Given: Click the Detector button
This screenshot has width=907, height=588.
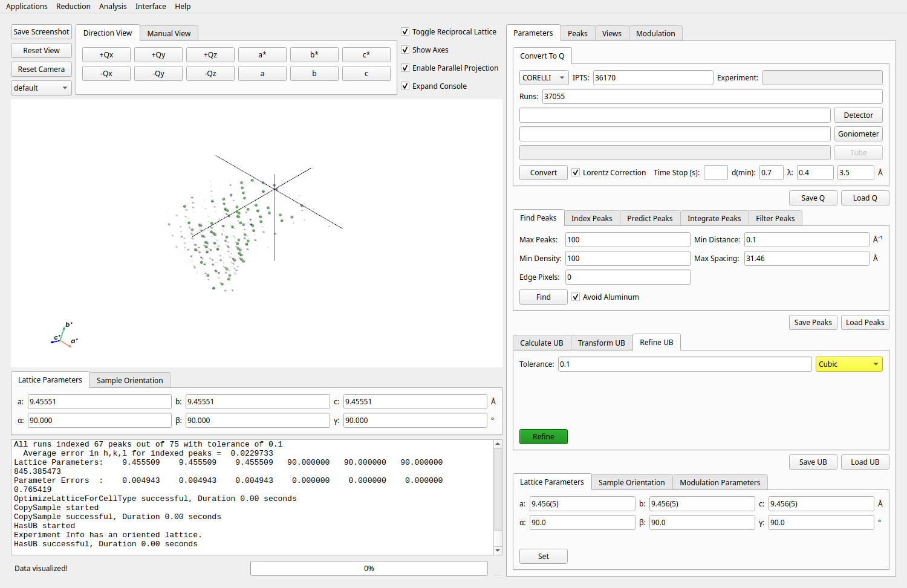Looking at the screenshot, I should tap(859, 115).
